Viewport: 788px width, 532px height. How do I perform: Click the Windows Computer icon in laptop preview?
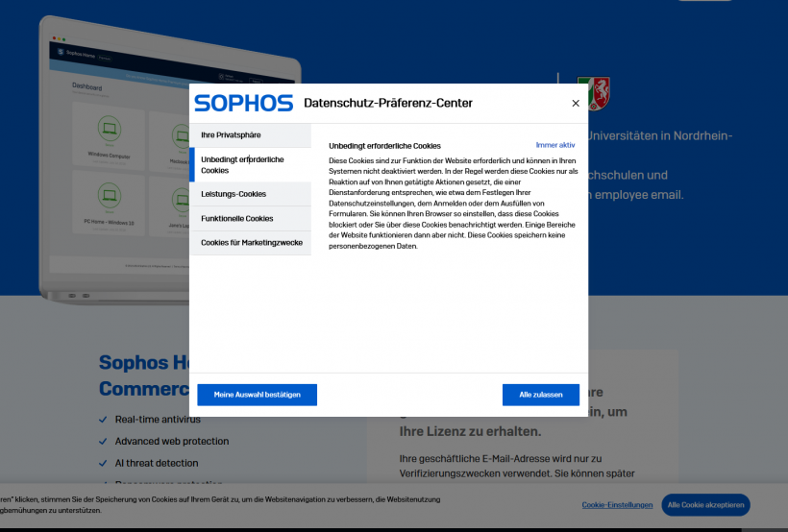pos(109,128)
